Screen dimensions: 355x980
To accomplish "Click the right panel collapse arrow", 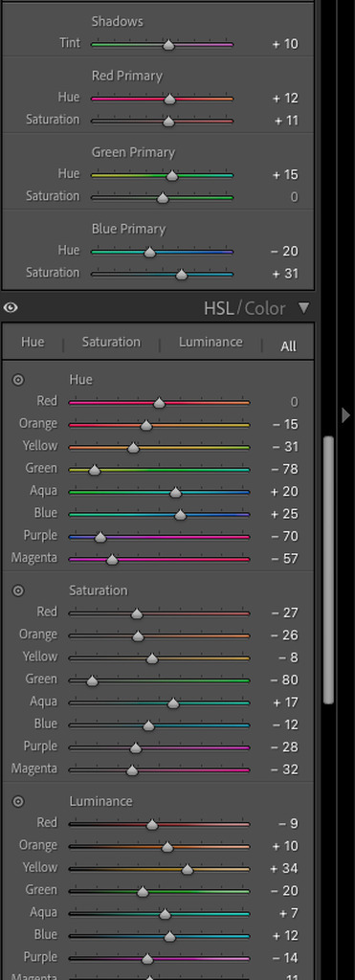I will [345, 415].
